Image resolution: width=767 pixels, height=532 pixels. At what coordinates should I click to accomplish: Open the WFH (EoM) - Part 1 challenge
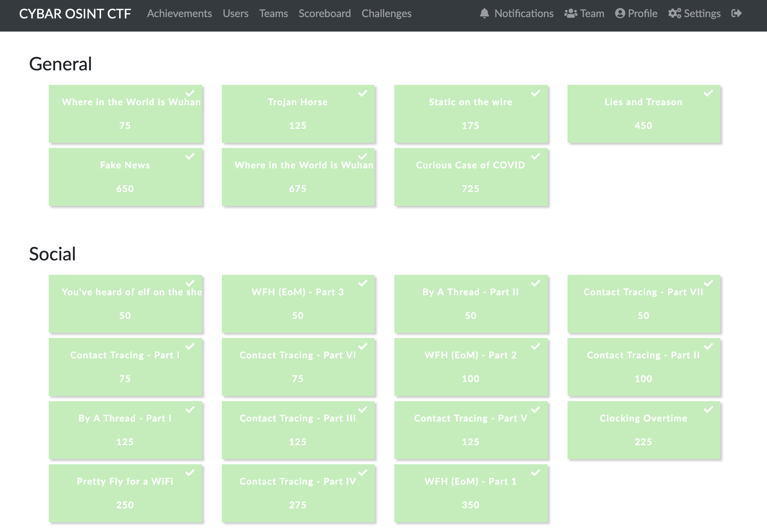pos(471,493)
